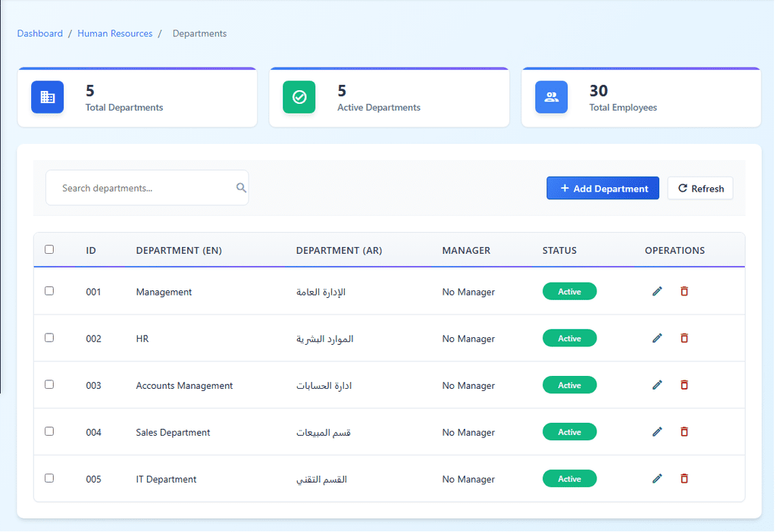This screenshot has width=776, height=532.
Task: Click the Refresh button
Action: [x=700, y=189]
